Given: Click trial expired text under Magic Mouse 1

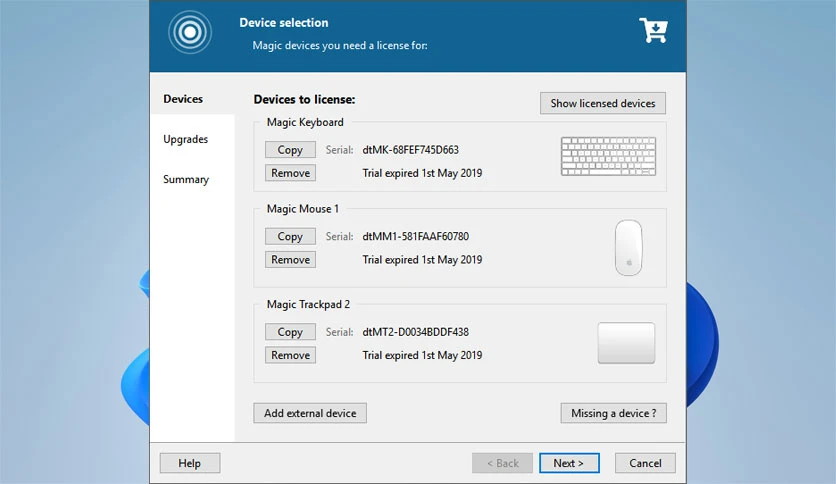Looking at the screenshot, I should pyautogui.click(x=422, y=260).
